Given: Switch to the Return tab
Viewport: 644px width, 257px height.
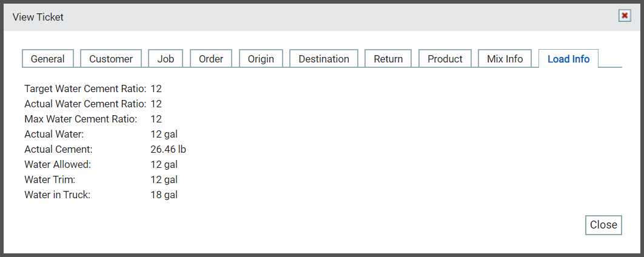Looking at the screenshot, I should point(388,59).
